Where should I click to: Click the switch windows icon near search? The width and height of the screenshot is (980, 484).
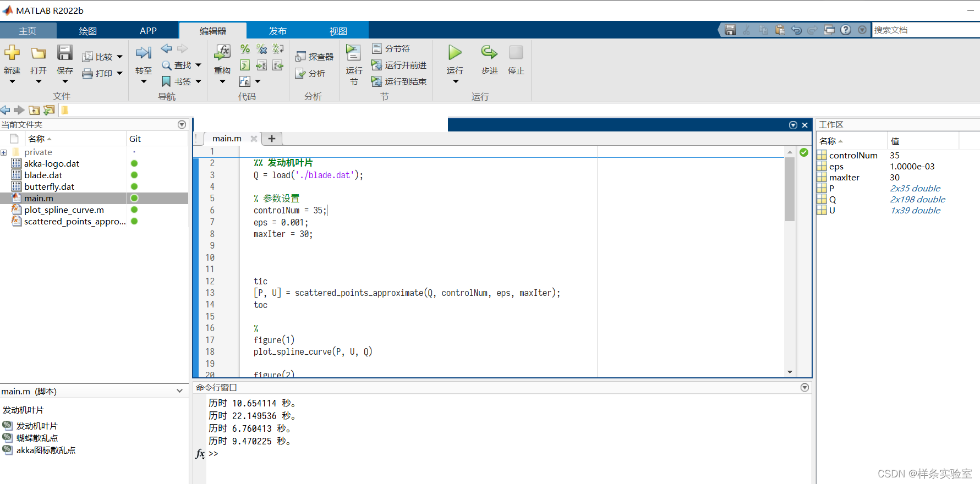[x=829, y=30]
